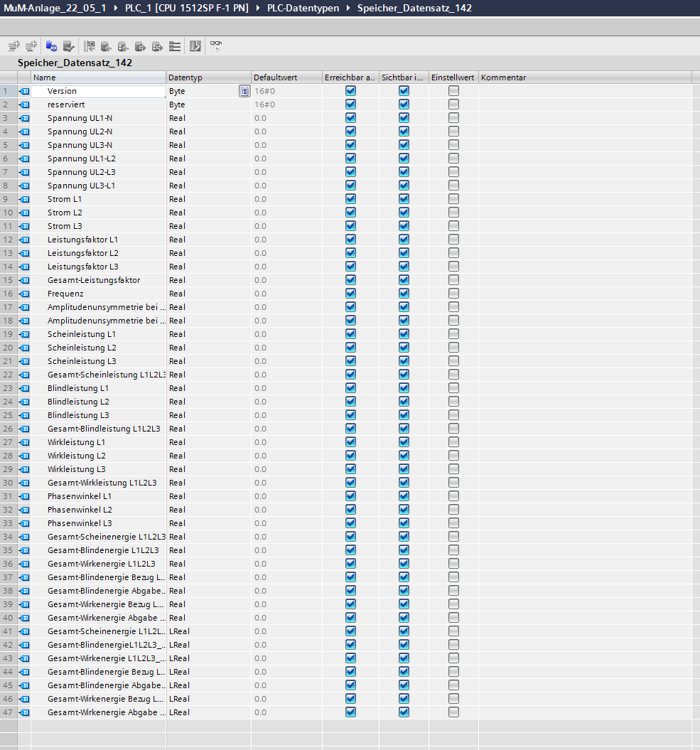Uncheck Erreichbar checkbox for Frequenz row
Image resolution: width=700 pixels, height=750 pixels.
(350, 294)
